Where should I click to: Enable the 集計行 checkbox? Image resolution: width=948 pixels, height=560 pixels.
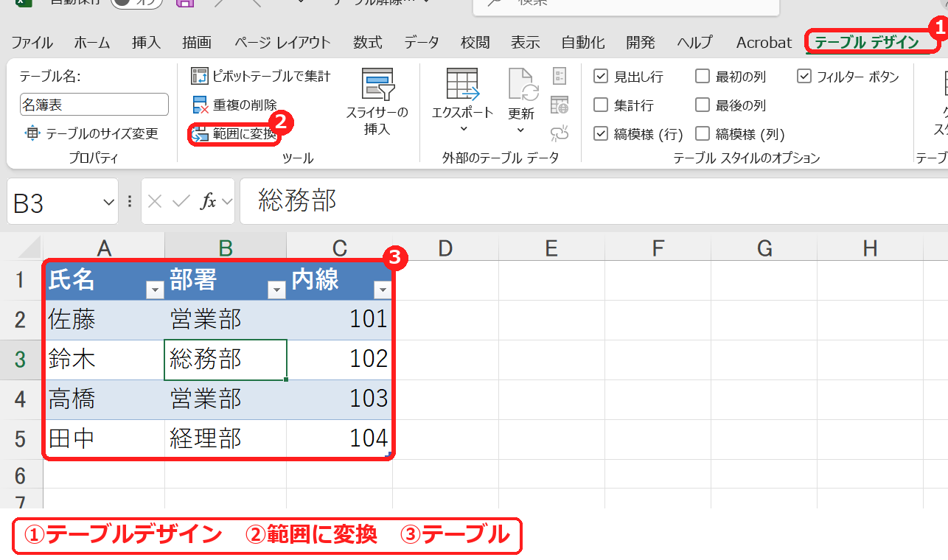click(x=601, y=105)
